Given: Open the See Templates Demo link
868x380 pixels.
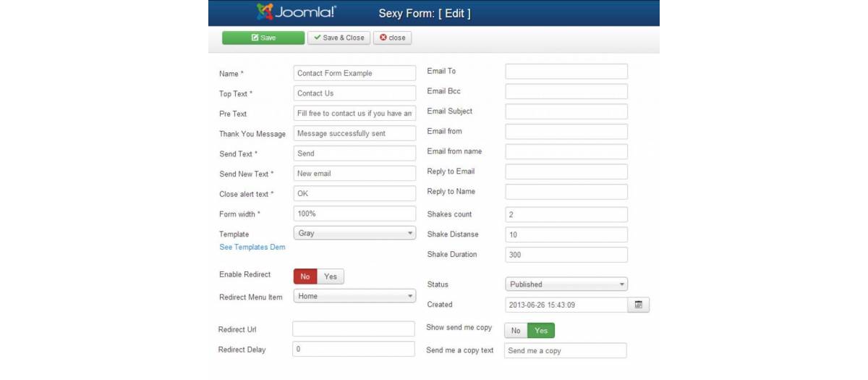Looking at the screenshot, I should pos(252,248).
